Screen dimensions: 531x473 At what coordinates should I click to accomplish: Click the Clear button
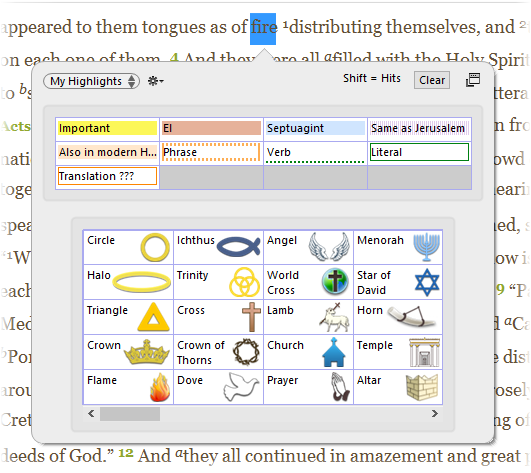(432, 80)
